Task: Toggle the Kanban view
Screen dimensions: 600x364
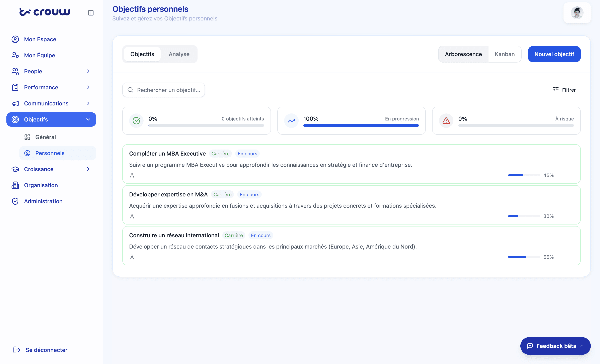Action: 505,54
